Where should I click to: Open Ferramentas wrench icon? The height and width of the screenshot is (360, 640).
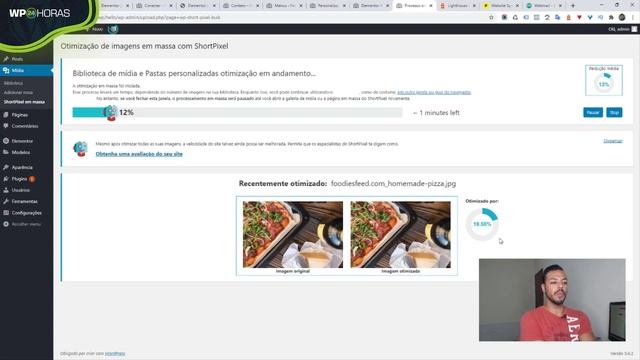pyautogui.click(x=6, y=201)
